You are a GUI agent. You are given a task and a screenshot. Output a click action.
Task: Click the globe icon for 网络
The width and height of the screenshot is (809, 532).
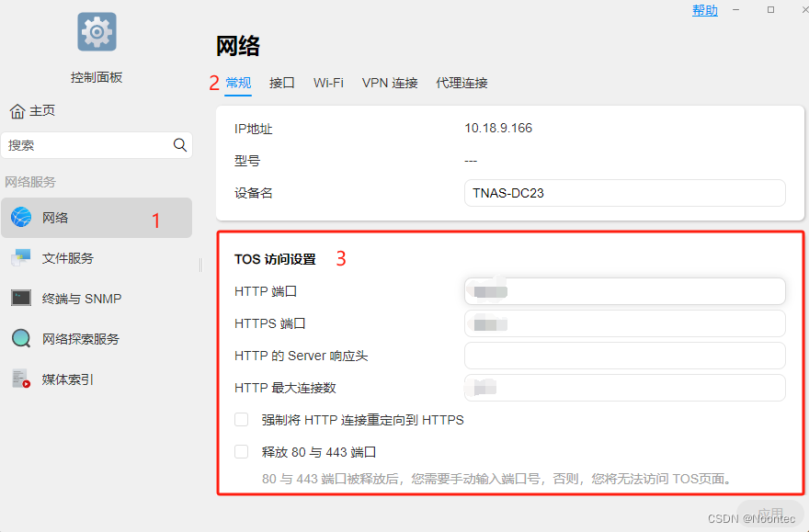[21, 218]
